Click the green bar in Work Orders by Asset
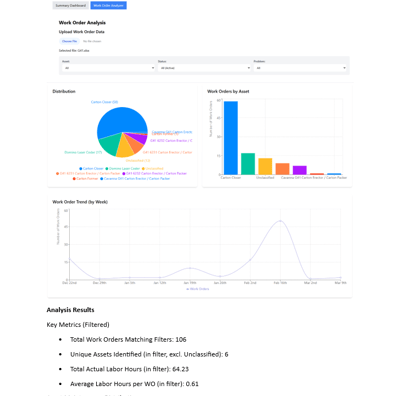The image size is (400, 396). click(x=248, y=164)
